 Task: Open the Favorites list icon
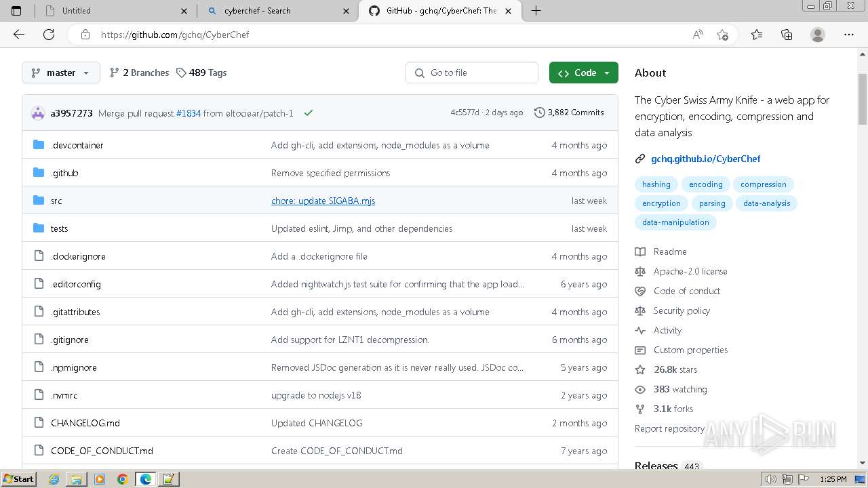(757, 35)
